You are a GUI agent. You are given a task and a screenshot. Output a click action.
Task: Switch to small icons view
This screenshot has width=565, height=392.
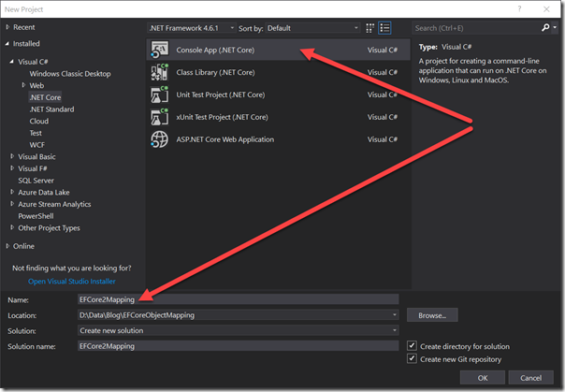tap(370, 28)
